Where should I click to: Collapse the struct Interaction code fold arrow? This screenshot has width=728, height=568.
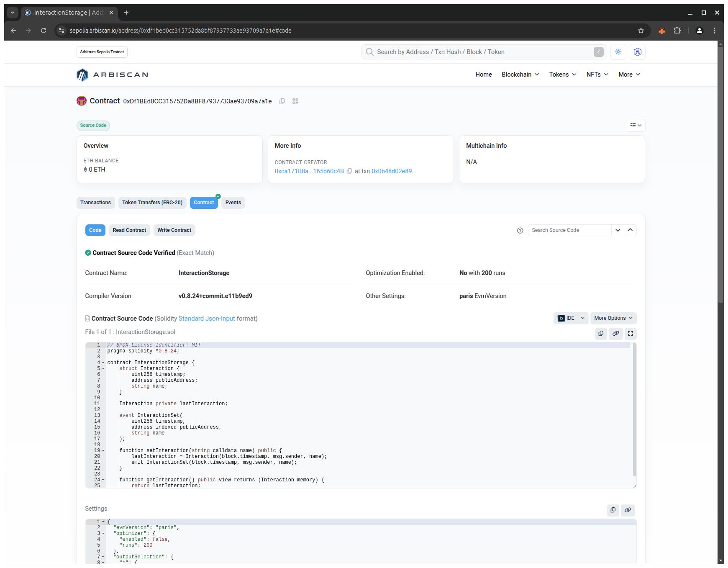103,369
